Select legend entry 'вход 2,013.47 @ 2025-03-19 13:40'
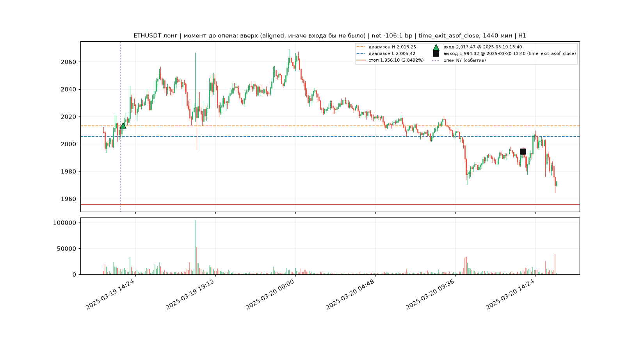Image resolution: width=644 pixels, height=343 pixels. (x=483, y=47)
